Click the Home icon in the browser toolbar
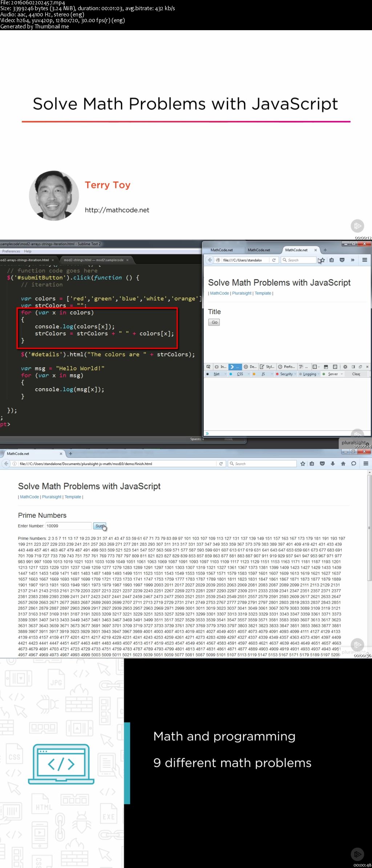Screen dimensions: 372x868 (x=343, y=464)
